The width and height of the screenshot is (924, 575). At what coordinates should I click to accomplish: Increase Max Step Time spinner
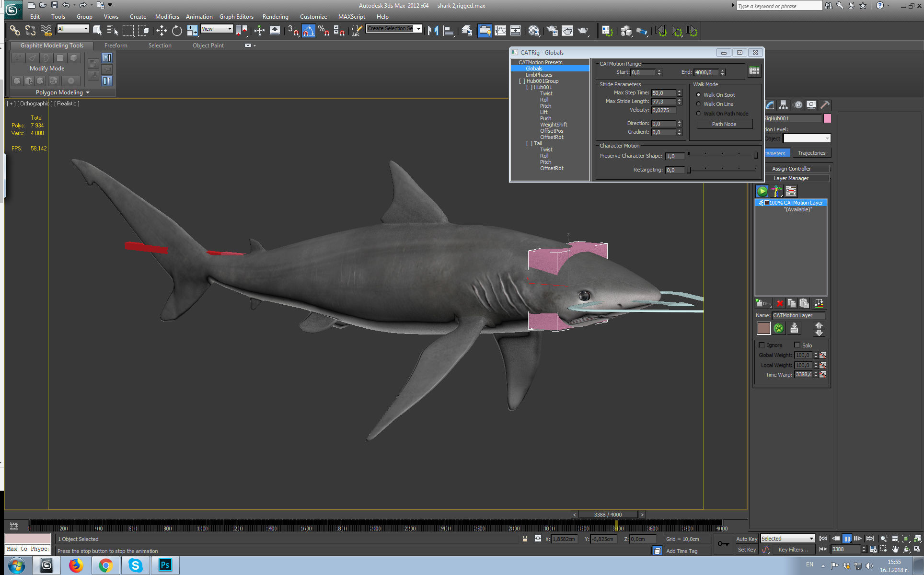coord(679,91)
